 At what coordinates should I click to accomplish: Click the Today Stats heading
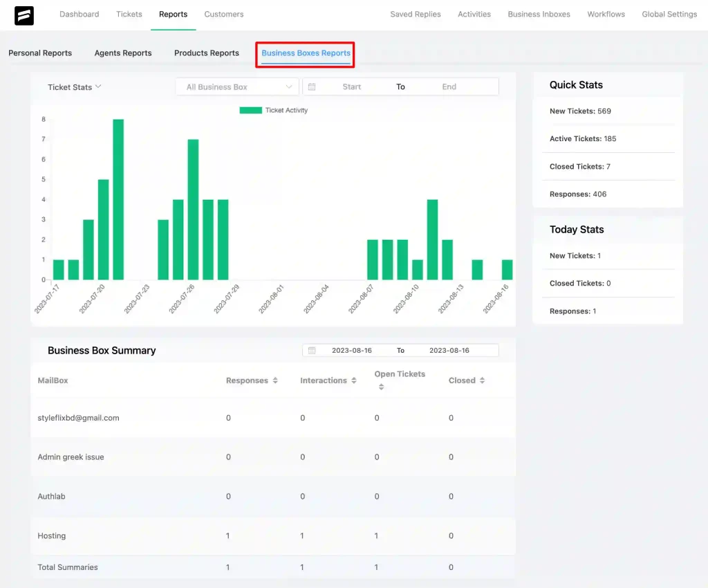[x=576, y=229]
